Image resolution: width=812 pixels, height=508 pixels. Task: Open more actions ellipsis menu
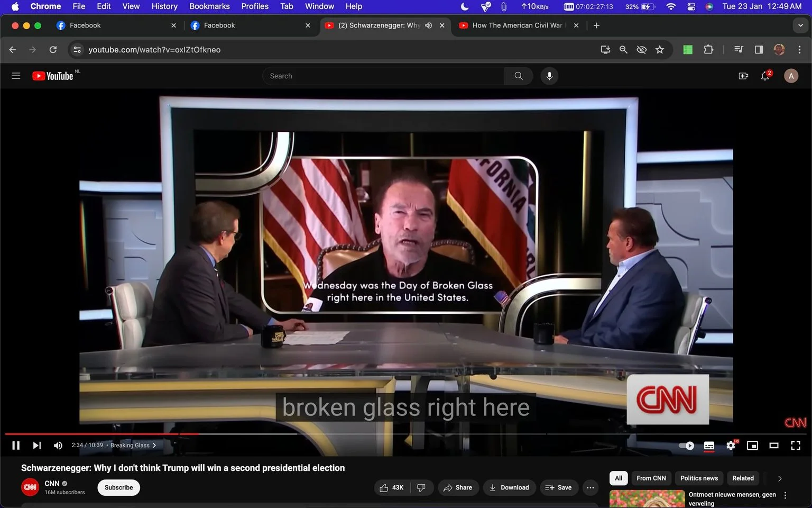[590, 487]
